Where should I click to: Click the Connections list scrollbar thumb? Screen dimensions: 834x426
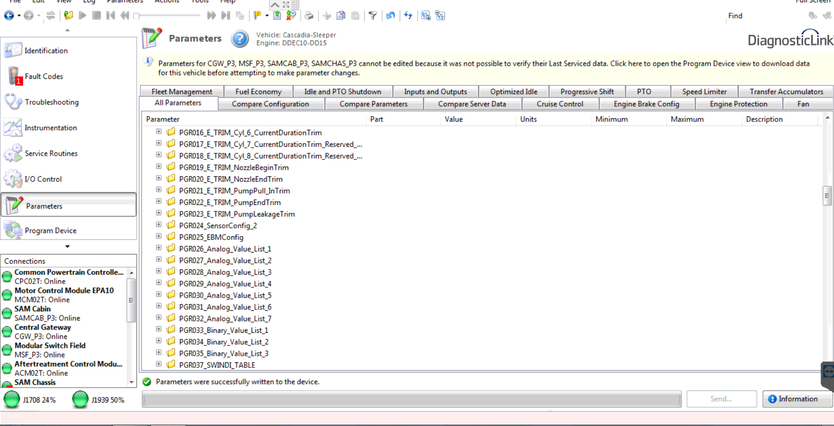(x=131, y=299)
